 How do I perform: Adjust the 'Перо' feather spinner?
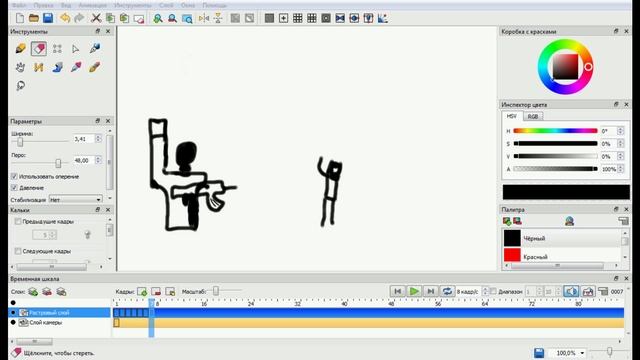(98, 160)
